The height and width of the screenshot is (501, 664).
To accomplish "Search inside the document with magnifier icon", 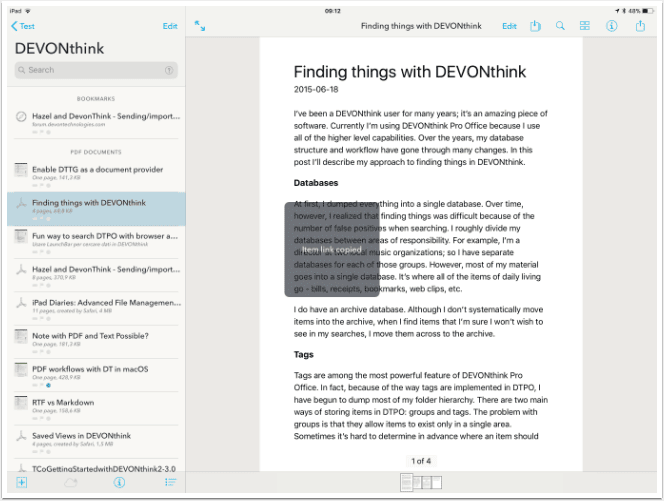I will click(x=560, y=26).
